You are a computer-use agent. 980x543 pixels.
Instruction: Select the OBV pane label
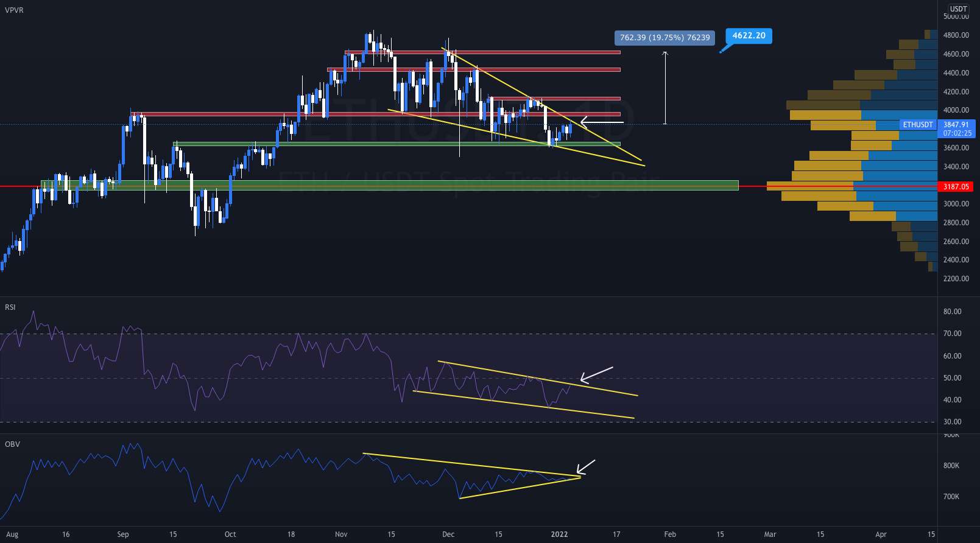tap(12, 444)
